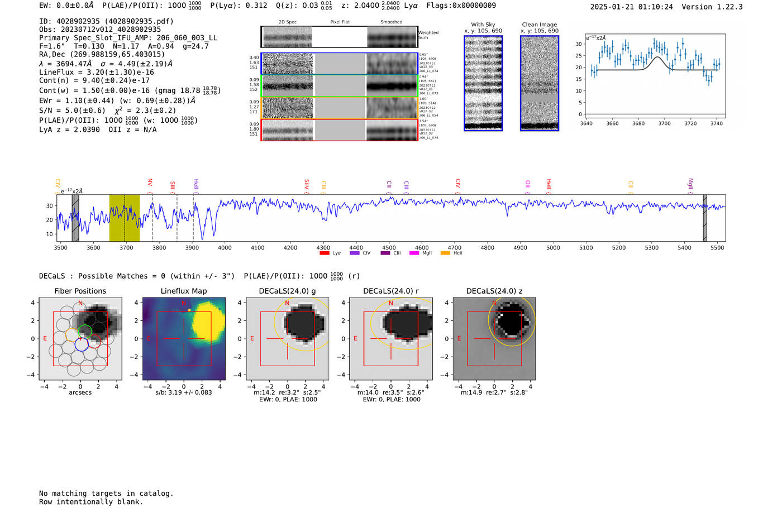The width and height of the screenshot is (782, 532).
Task: Open the Fiber Positions panel
Action: pyautogui.click(x=80, y=338)
